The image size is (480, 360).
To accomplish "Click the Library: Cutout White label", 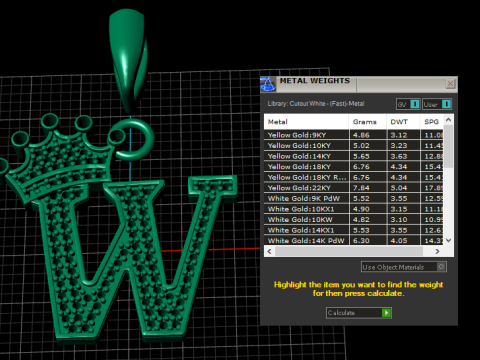I will point(316,104).
